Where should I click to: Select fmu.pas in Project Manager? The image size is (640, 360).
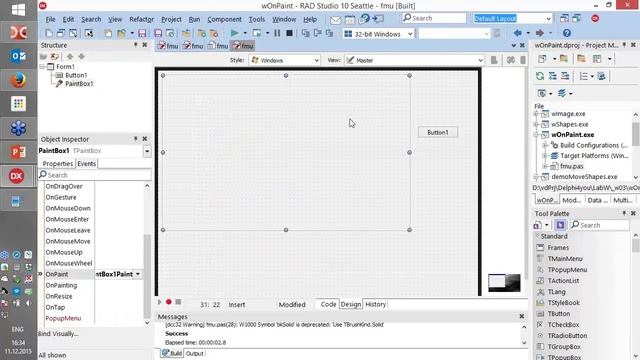[x=571, y=166]
